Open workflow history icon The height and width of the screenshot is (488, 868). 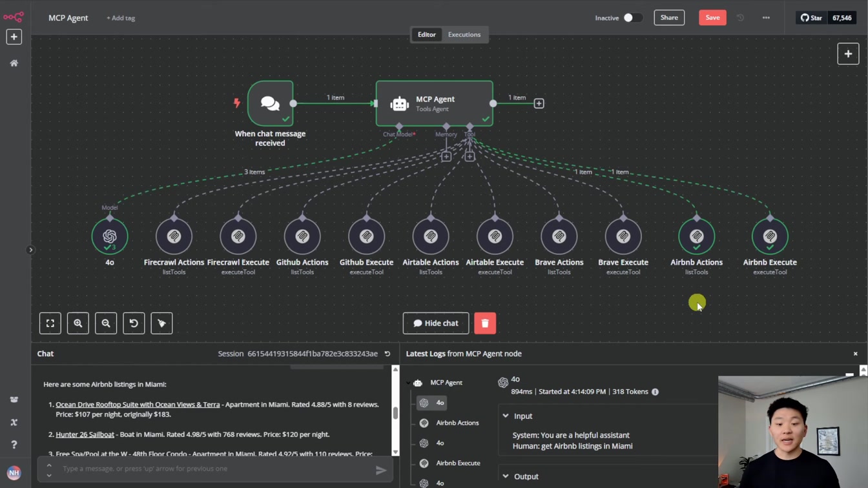click(741, 18)
